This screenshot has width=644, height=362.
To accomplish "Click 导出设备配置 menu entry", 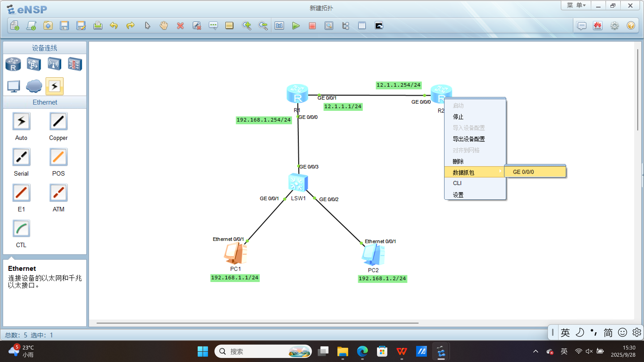I will point(469,139).
